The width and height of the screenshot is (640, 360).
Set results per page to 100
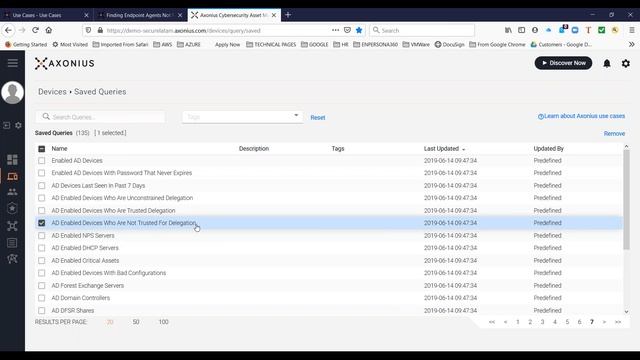(x=163, y=322)
